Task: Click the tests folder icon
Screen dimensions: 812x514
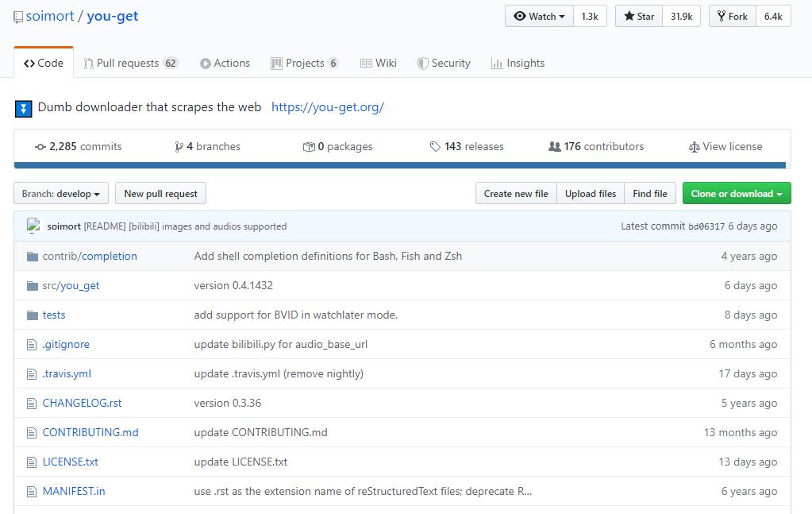Action: (x=33, y=315)
